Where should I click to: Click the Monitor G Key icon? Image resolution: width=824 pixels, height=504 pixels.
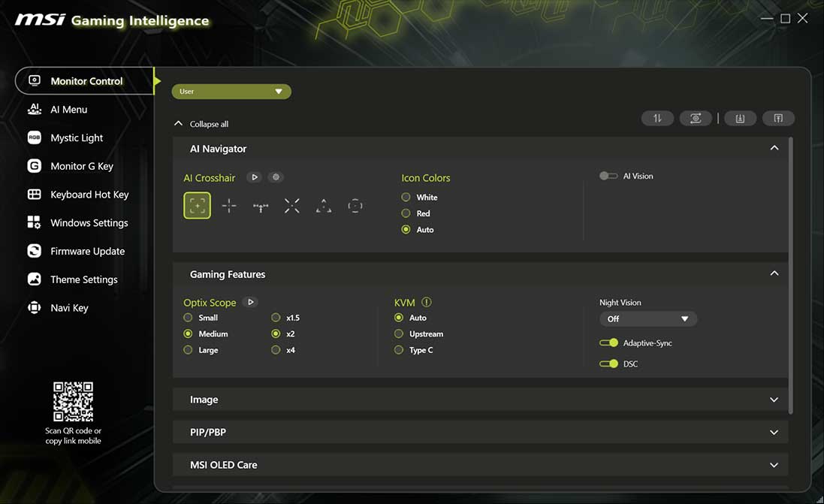pos(34,165)
